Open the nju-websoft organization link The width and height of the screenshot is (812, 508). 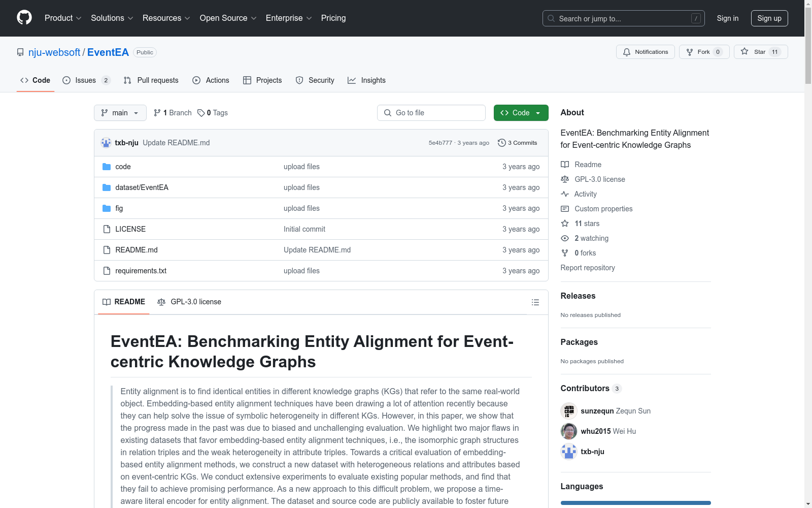(x=54, y=52)
